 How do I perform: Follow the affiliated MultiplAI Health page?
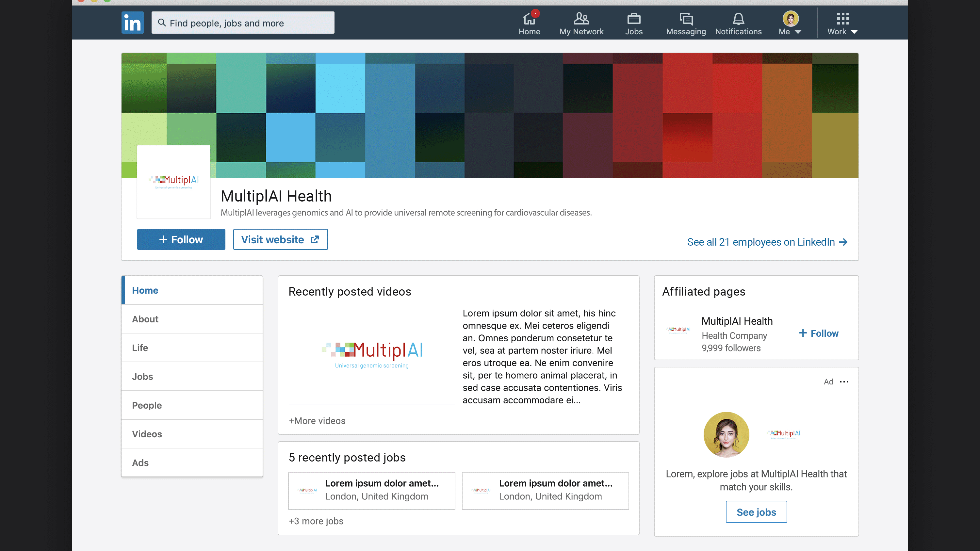[x=818, y=333]
